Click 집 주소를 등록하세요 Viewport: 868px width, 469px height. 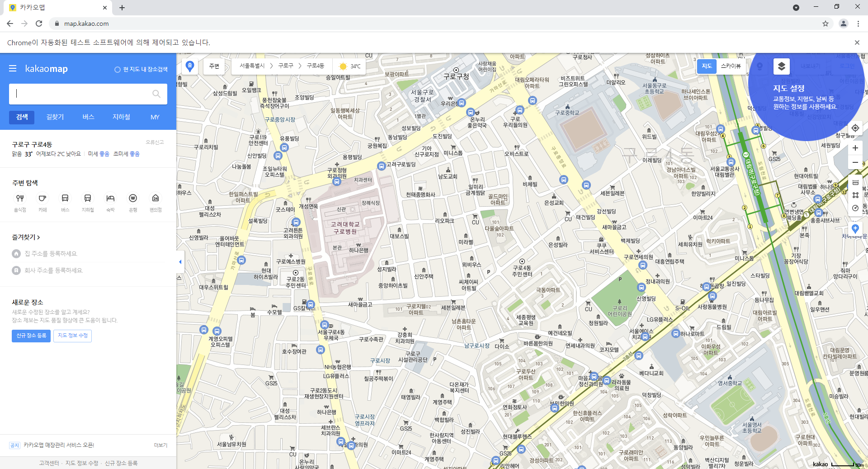click(x=51, y=254)
